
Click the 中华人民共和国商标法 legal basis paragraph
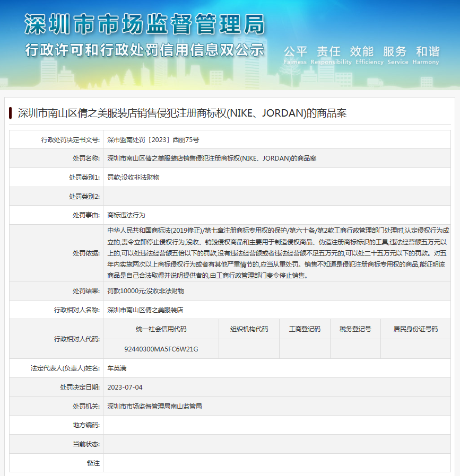point(278,253)
